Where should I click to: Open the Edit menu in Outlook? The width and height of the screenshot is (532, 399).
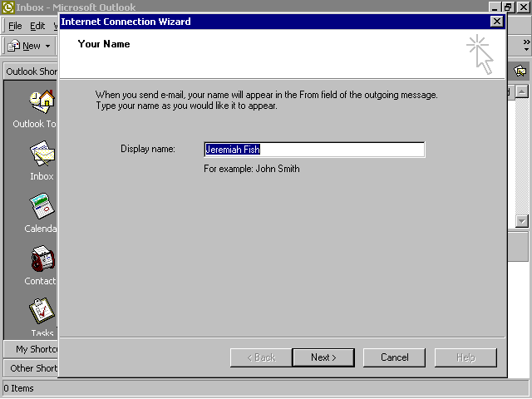(x=37, y=26)
